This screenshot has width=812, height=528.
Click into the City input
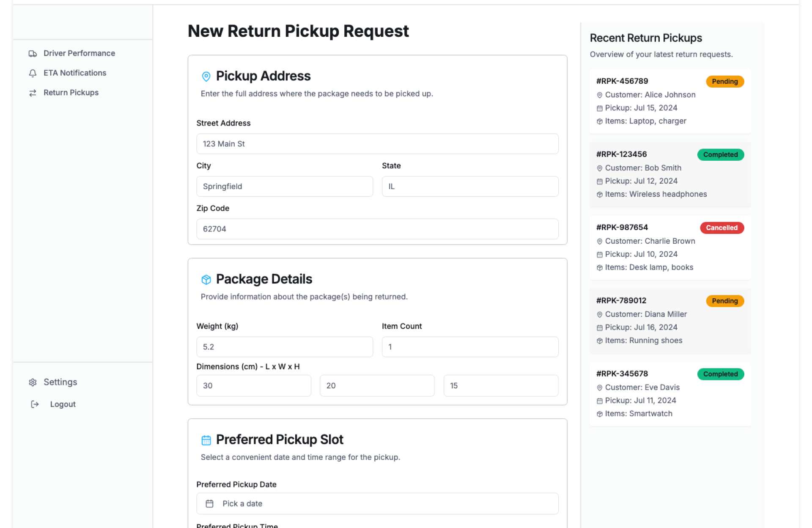point(284,187)
